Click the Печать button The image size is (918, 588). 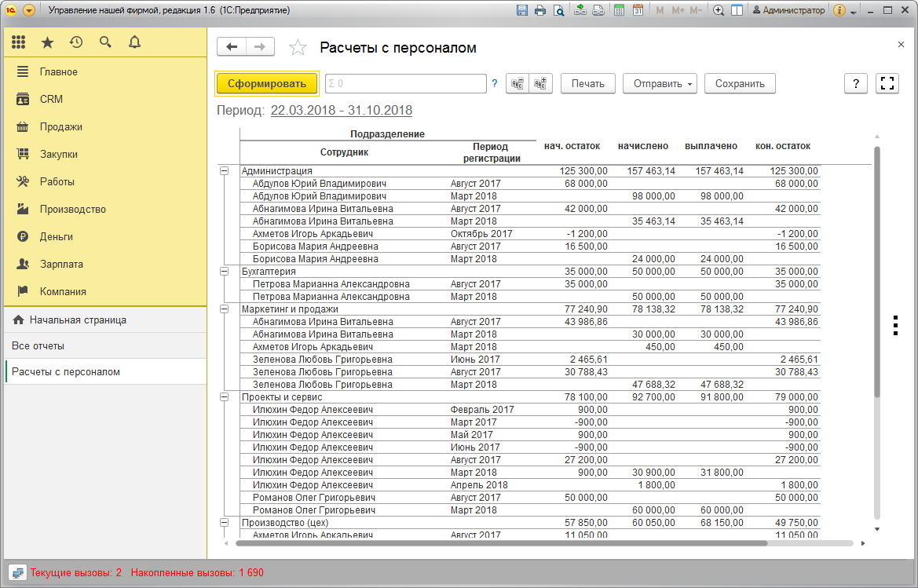click(x=588, y=84)
